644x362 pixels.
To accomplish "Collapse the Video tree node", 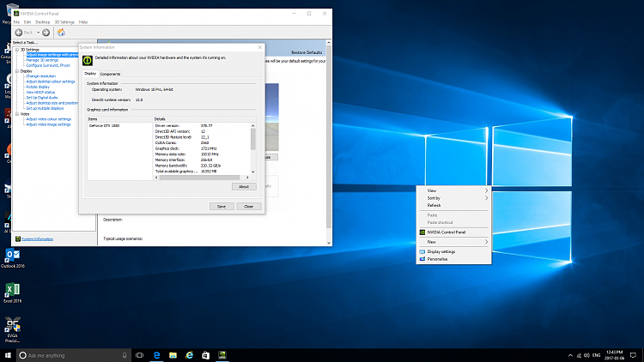I will (x=17, y=114).
